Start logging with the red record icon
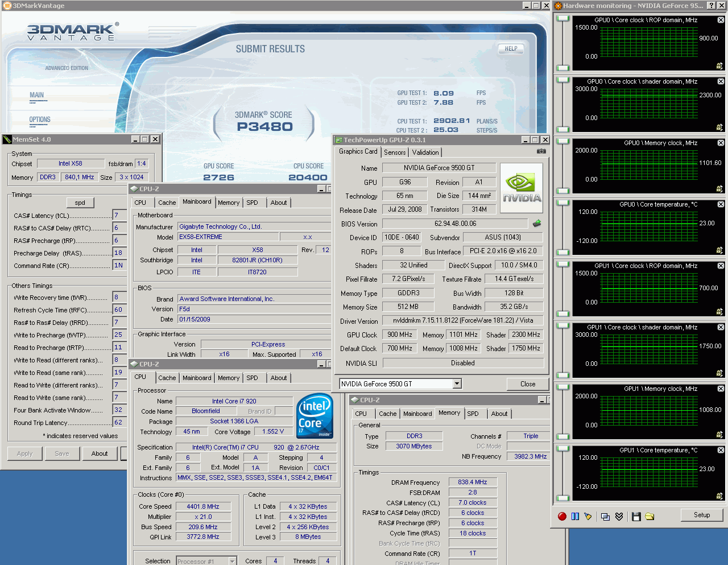Viewport: 728px width, 565px height. point(562,516)
